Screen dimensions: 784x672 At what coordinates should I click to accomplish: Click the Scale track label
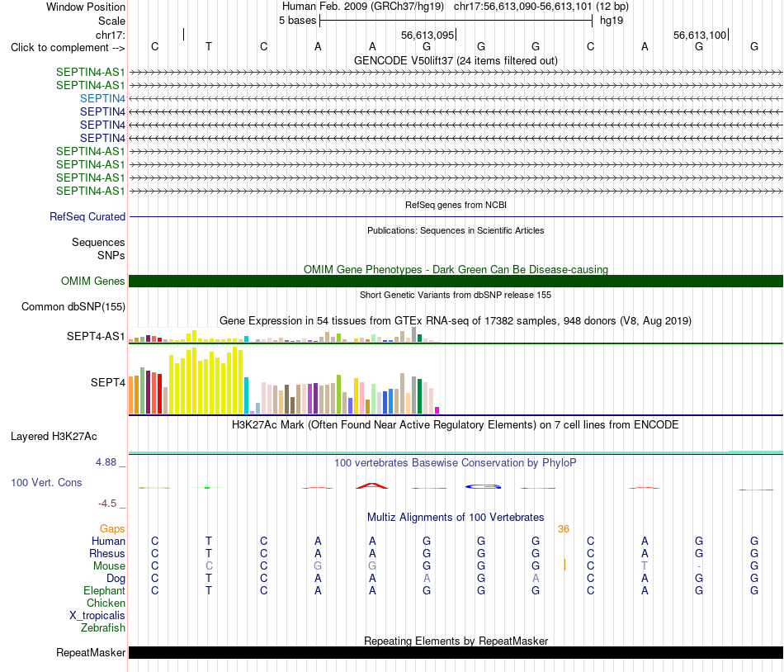[111, 21]
